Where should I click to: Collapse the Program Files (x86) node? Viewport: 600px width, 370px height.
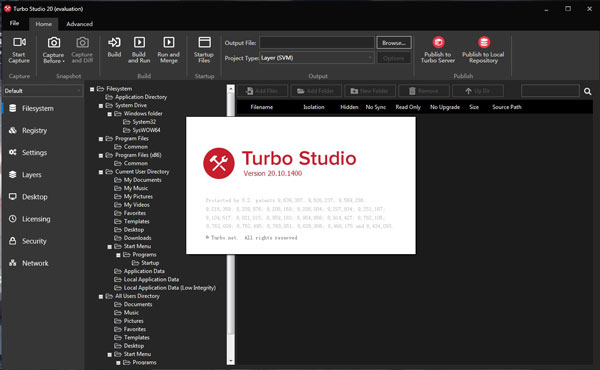[x=101, y=155]
